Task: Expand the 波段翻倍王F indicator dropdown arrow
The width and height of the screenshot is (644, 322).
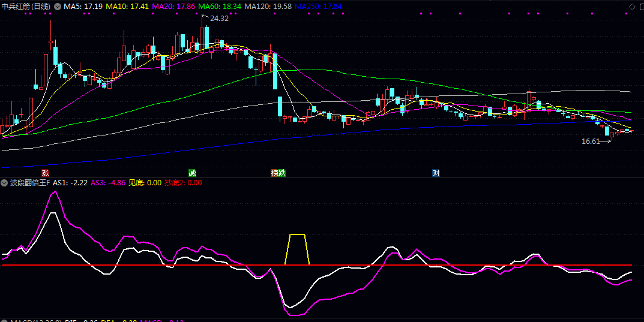Action: (x=4, y=183)
